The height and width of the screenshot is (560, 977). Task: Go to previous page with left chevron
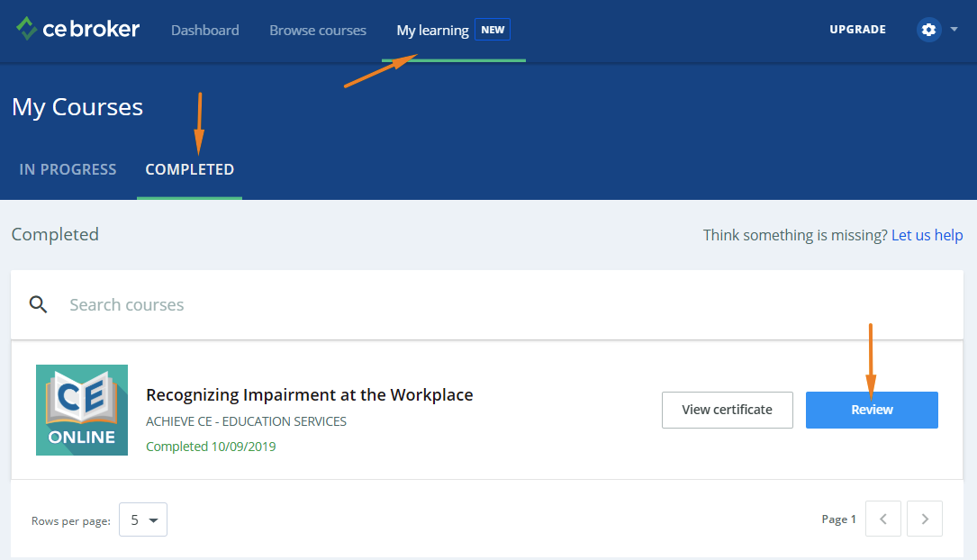[x=882, y=519]
